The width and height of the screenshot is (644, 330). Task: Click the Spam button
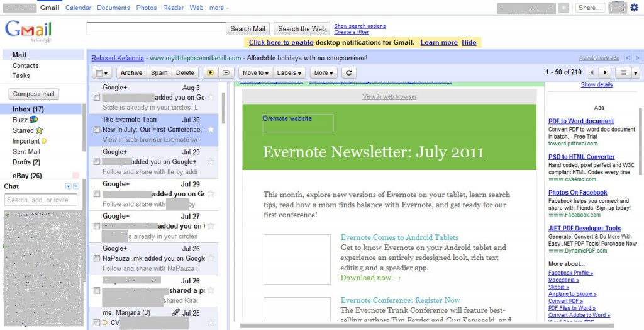point(159,73)
